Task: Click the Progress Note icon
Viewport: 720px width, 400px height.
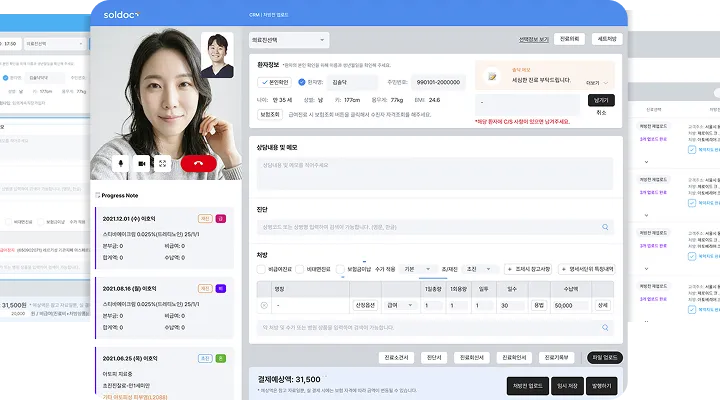Action: (x=98, y=195)
